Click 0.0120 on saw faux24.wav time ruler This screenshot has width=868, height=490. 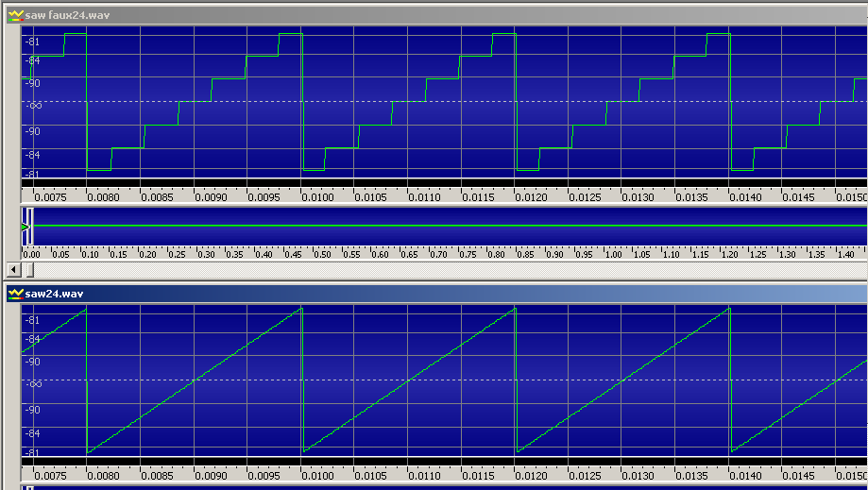[532, 197]
